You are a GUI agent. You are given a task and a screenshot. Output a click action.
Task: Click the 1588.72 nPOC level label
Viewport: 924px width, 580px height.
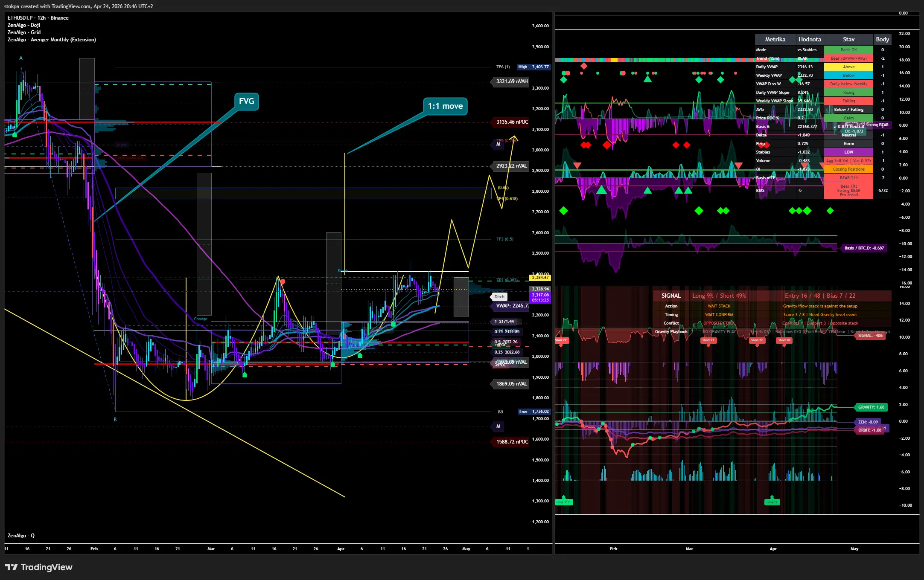(512, 442)
